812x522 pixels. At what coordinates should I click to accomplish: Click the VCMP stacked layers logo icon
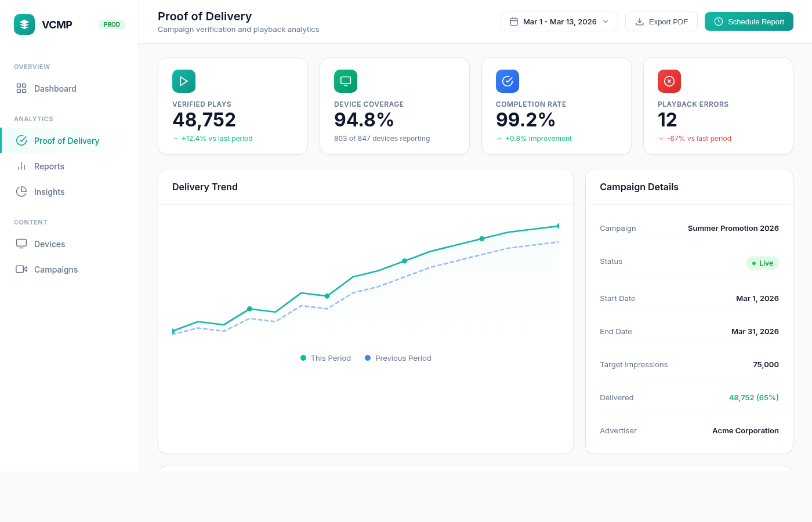[x=24, y=24]
